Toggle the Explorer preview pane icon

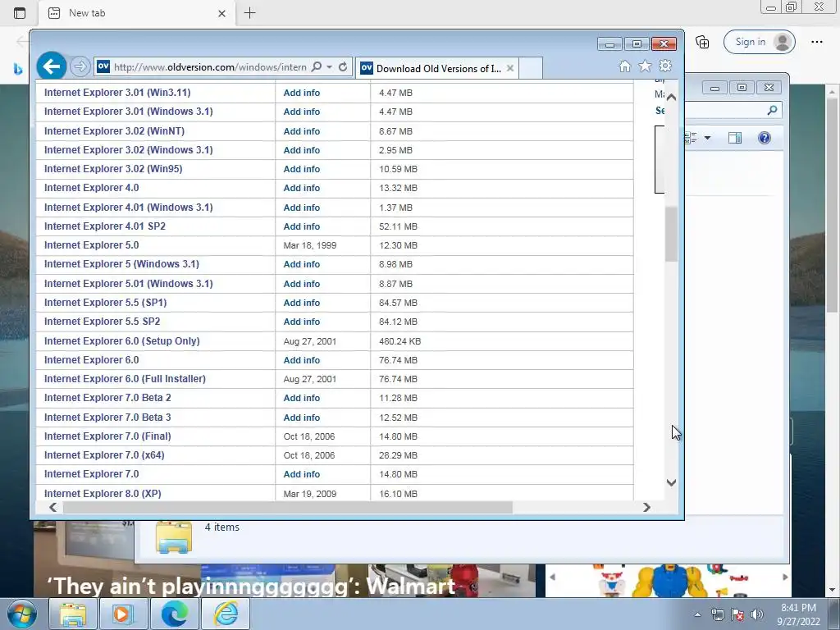[x=735, y=138]
